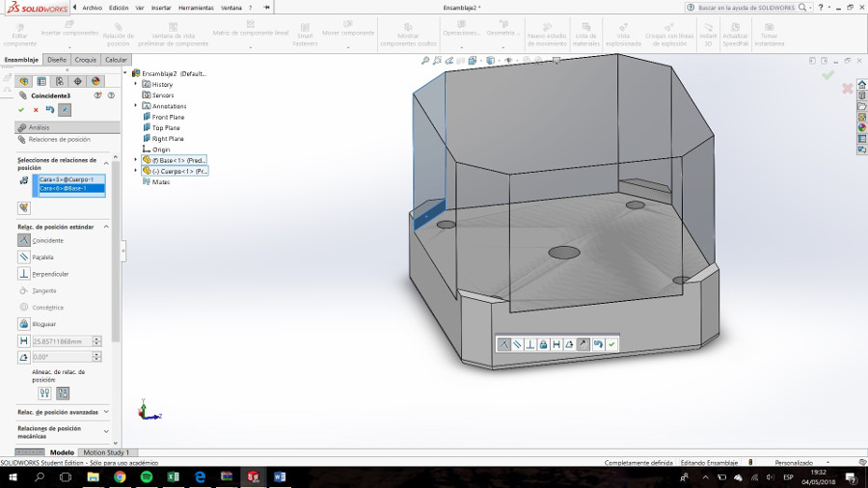Expand the Annotations tree node

coord(136,106)
